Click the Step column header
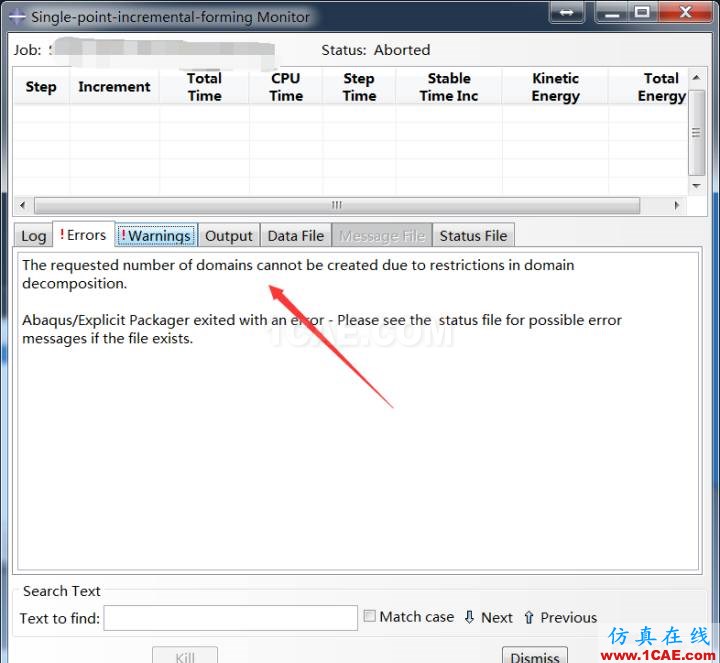The height and width of the screenshot is (663, 720). 41,87
